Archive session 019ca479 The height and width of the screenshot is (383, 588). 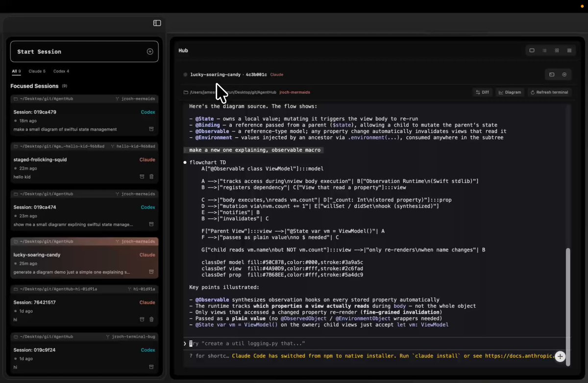point(151,129)
